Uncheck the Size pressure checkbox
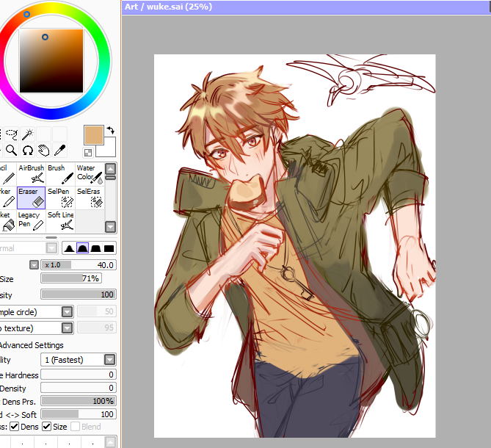The width and height of the screenshot is (491, 448). (47, 427)
